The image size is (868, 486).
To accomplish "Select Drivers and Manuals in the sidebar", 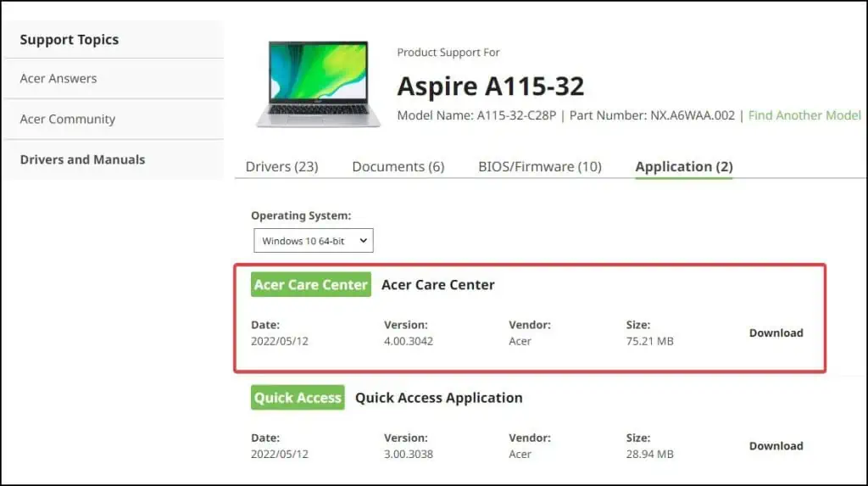I will 82,159.
